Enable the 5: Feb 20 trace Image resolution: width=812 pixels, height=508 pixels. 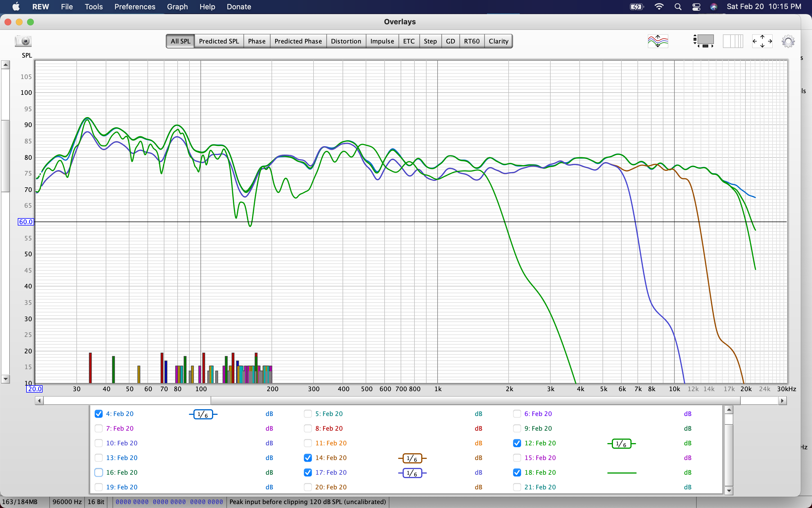click(x=308, y=413)
